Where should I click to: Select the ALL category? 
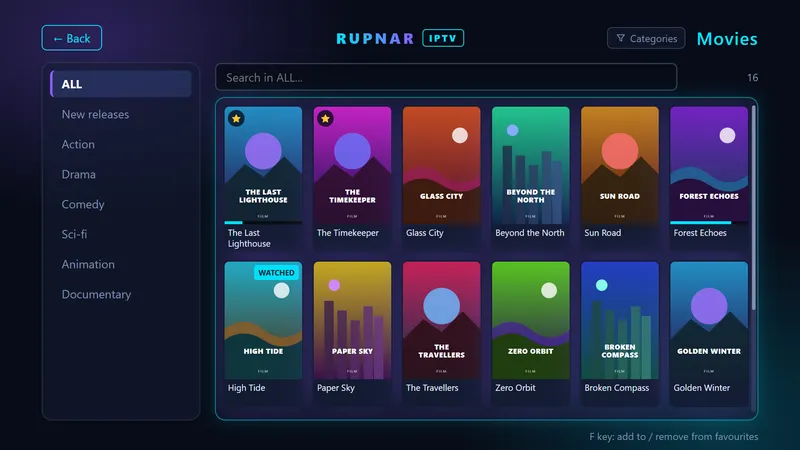tap(121, 84)
